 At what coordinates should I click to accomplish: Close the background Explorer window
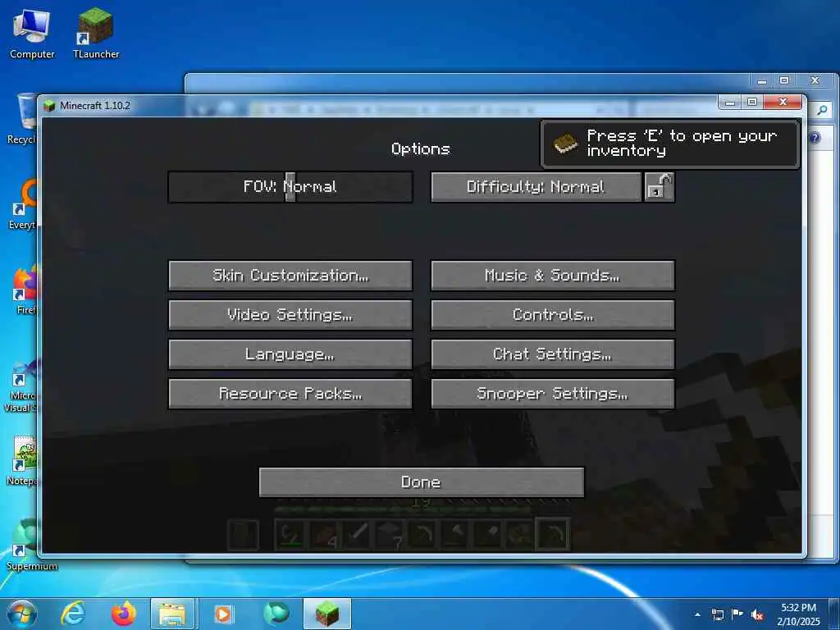pos(815,80)
